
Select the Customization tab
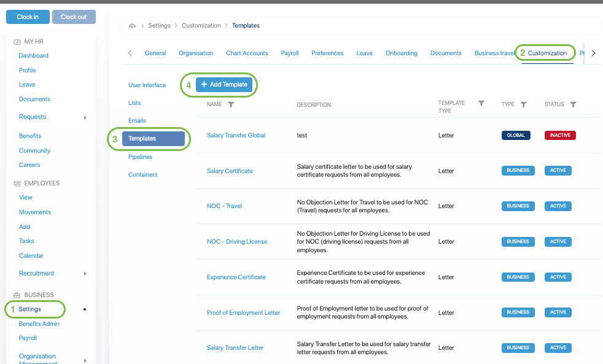click(547, 53)
